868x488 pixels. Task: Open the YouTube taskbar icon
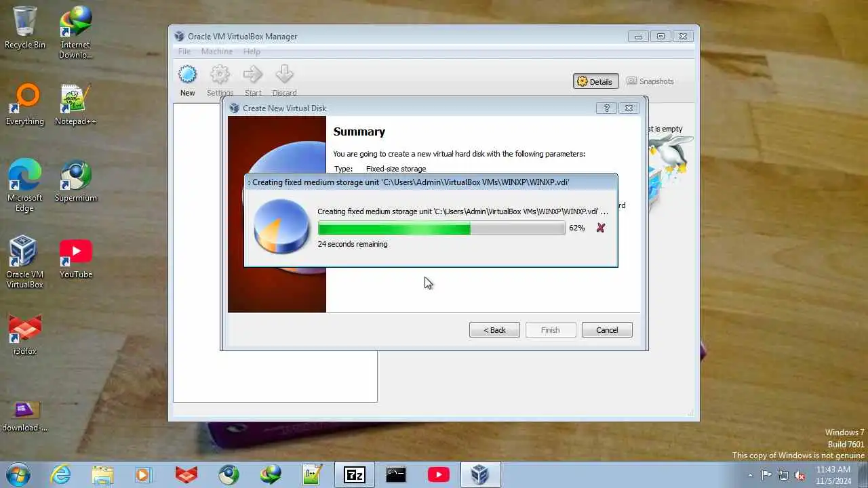[x=438, y=474]
